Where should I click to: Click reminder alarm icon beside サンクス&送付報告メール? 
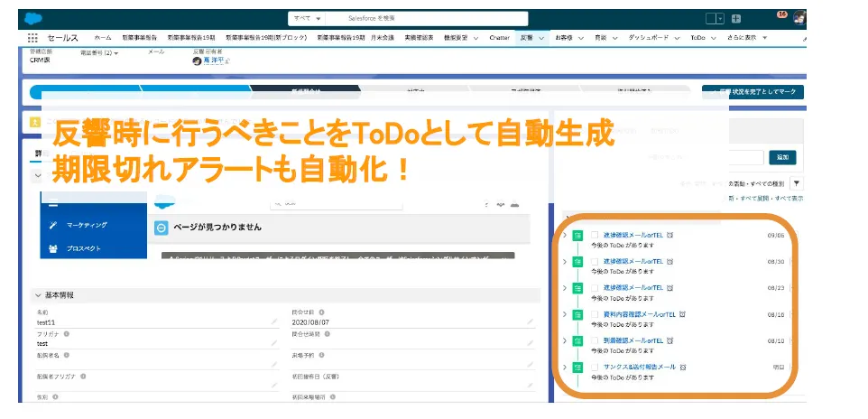[x=683, y=368]
